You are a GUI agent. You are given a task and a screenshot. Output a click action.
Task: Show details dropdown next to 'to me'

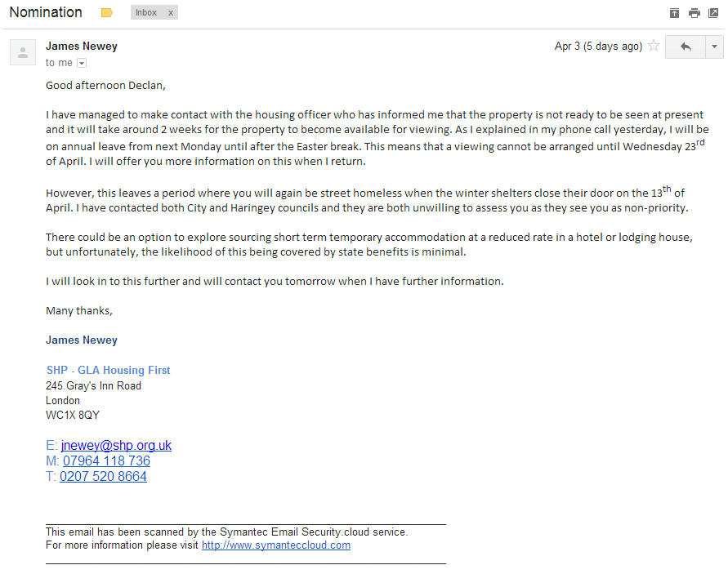pos(82,63)
